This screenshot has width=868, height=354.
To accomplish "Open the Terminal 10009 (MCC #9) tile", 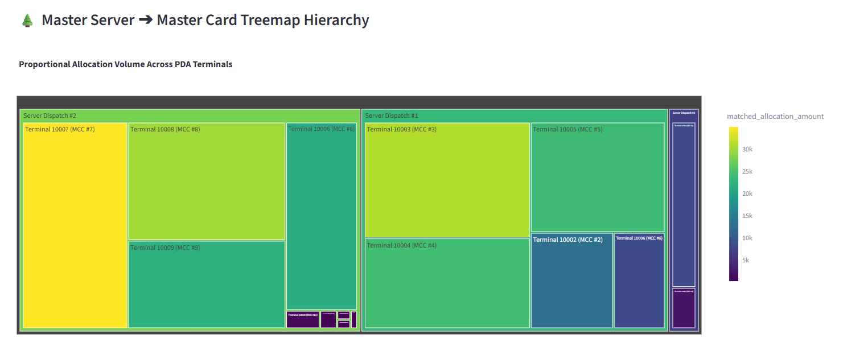I will (207, 285).
